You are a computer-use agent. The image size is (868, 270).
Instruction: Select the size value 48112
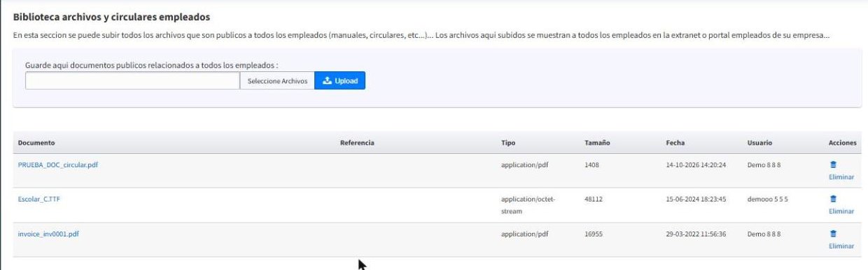point(594,199)
